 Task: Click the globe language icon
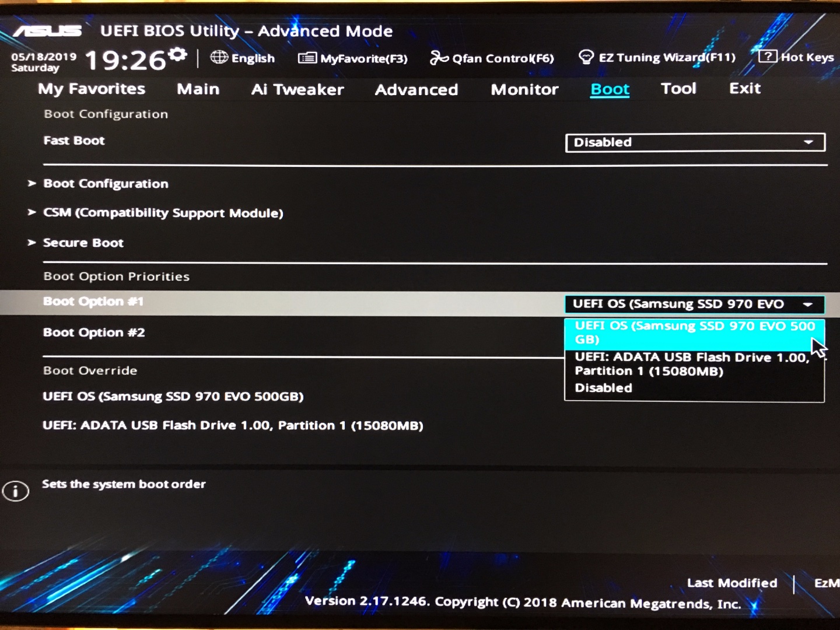(x=219, y=57)
